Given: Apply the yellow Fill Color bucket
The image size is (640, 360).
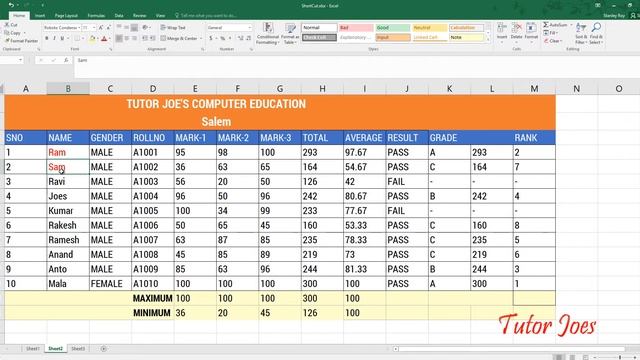Looking at the screenshot, I should click(x=92, y=39).
